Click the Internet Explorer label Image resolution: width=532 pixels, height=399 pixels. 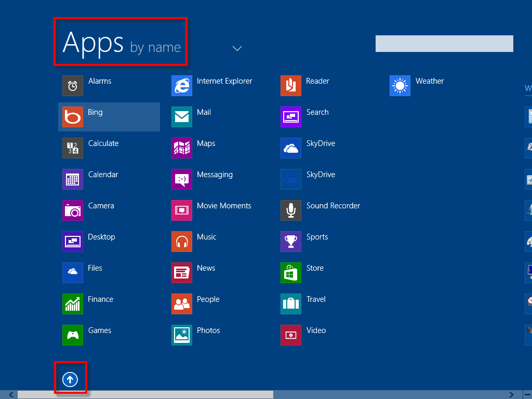(224, 81)
